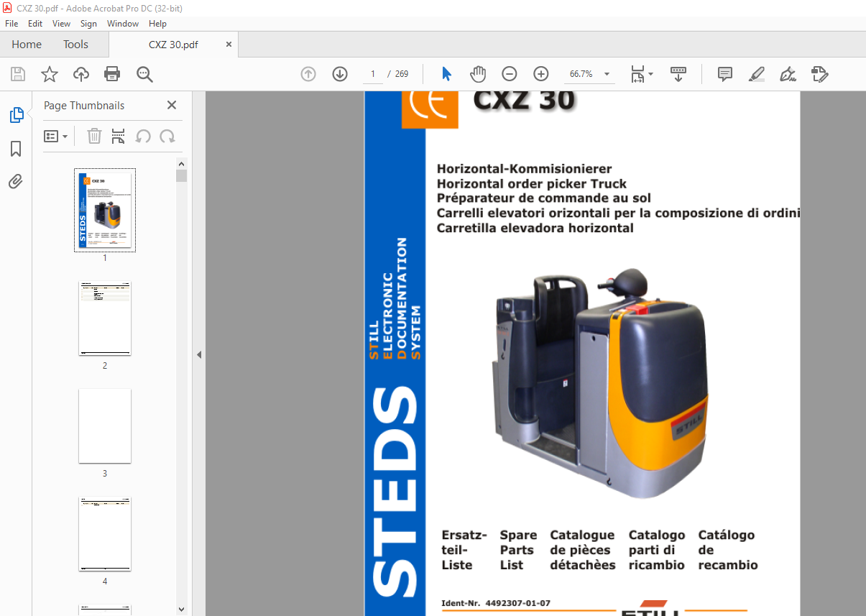Zoom in with the plus button
The width and height of the screenshot is (866, 616).
541,74
